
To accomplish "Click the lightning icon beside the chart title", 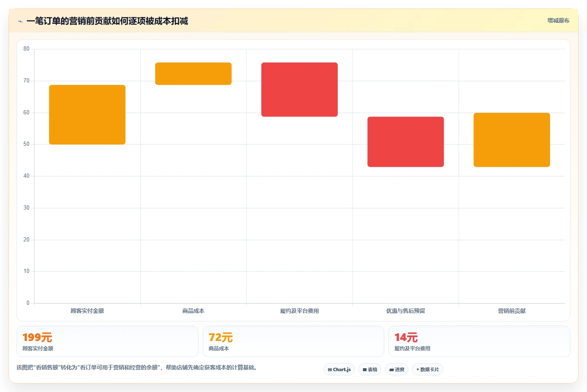I will click(20, 21).
